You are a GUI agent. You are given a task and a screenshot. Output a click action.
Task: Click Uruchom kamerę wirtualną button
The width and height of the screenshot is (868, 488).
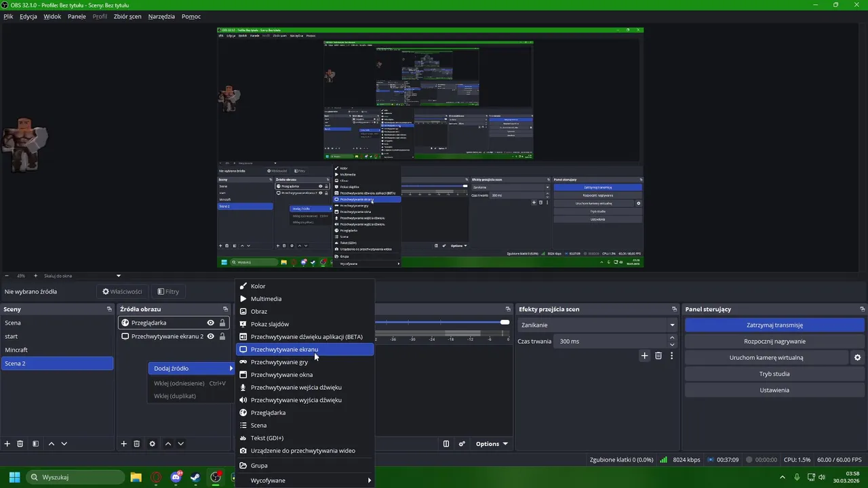coord(766,357)
